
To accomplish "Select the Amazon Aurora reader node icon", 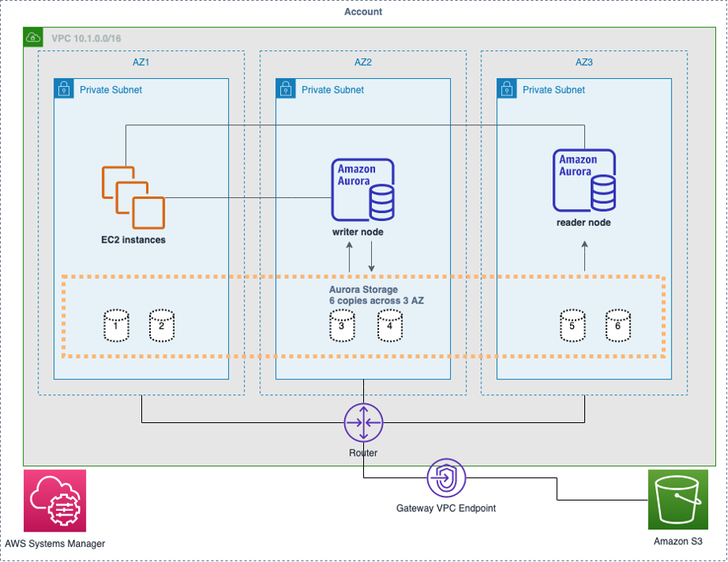I will (x=584, y=180).
